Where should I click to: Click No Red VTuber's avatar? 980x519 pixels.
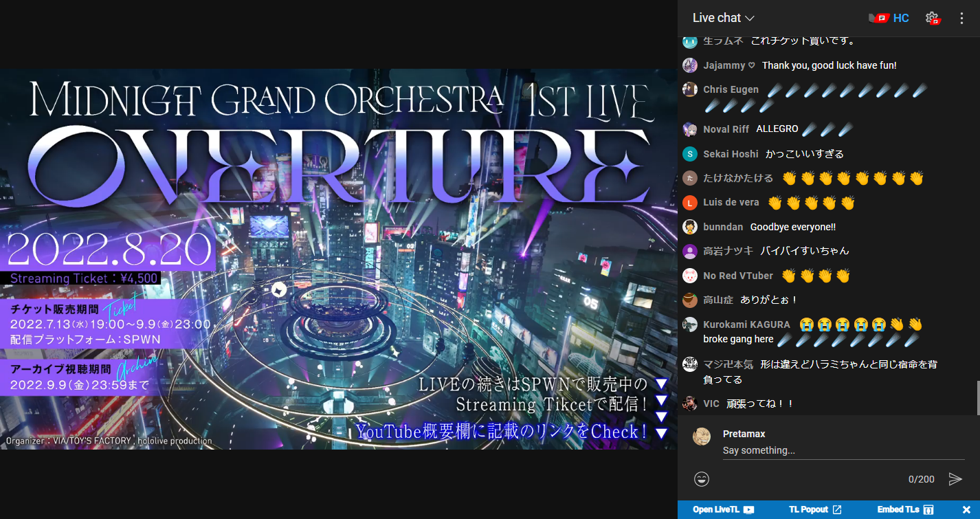pos(690,276)
